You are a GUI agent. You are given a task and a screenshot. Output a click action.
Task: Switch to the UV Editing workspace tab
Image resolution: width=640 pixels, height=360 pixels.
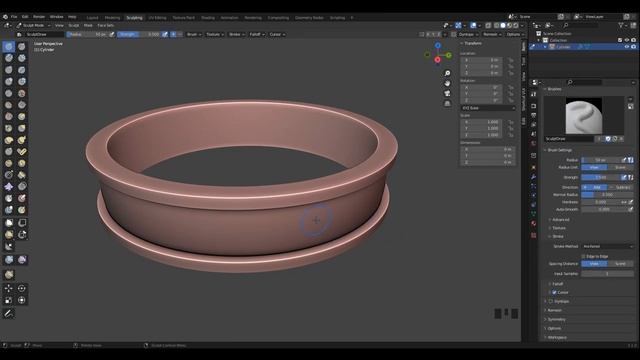157,18
